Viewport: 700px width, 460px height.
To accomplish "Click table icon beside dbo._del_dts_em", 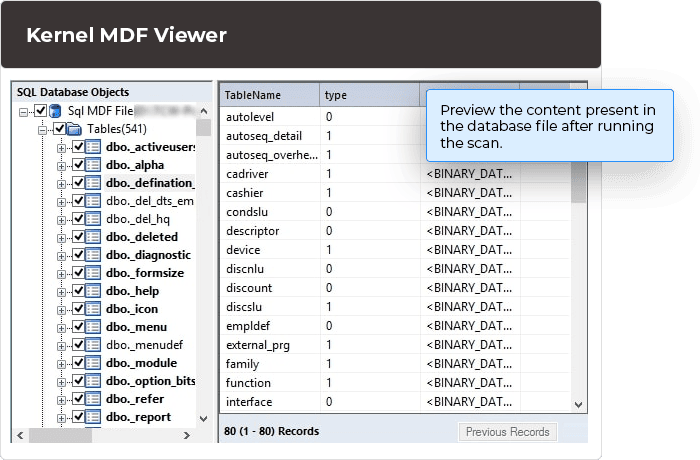I will tap(93, 201).
